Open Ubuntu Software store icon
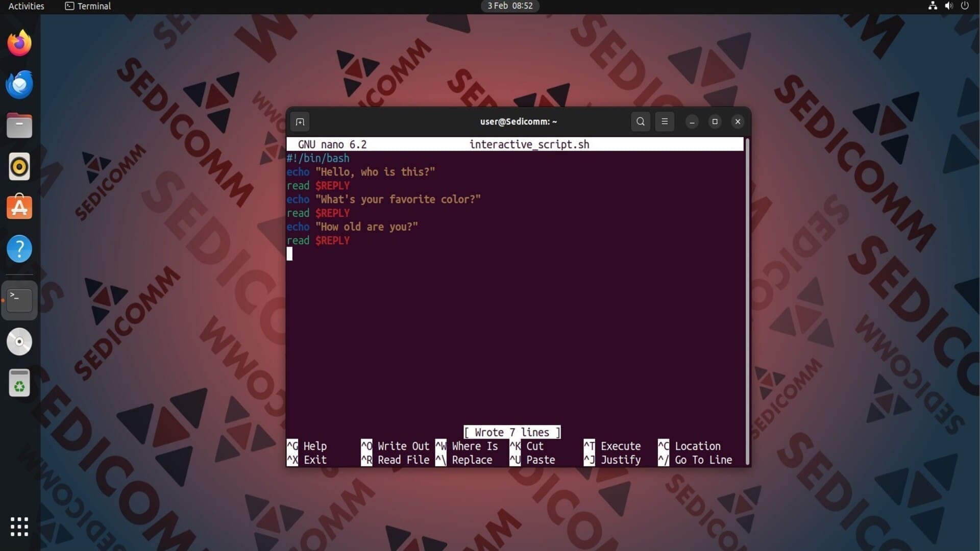980x551 pixels. 19,208
